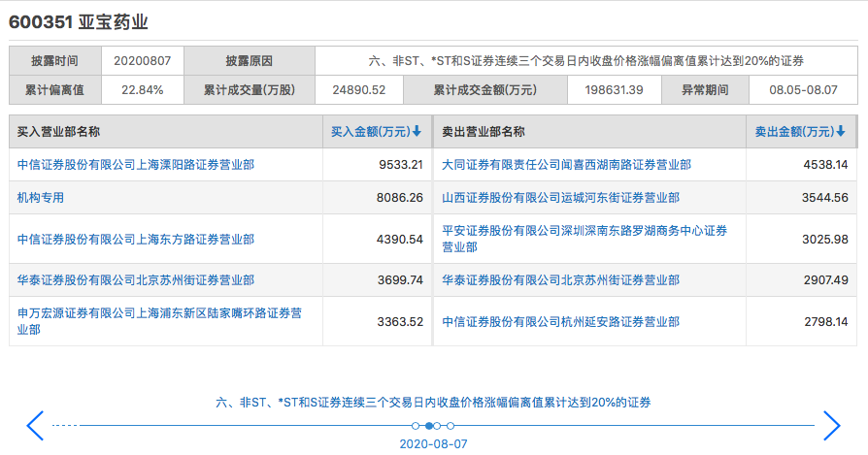Sort by 买入金额(万元) column
Image resolution: width=868 pixels, height=455 pixels.
377,132
